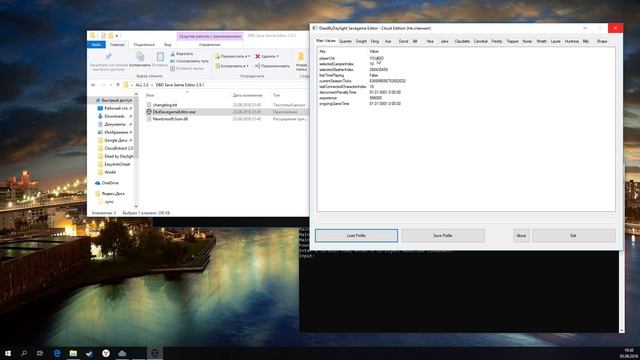Open the Manage (Управление) ribbon tab
Screen dimensions: 640x360
210,44
